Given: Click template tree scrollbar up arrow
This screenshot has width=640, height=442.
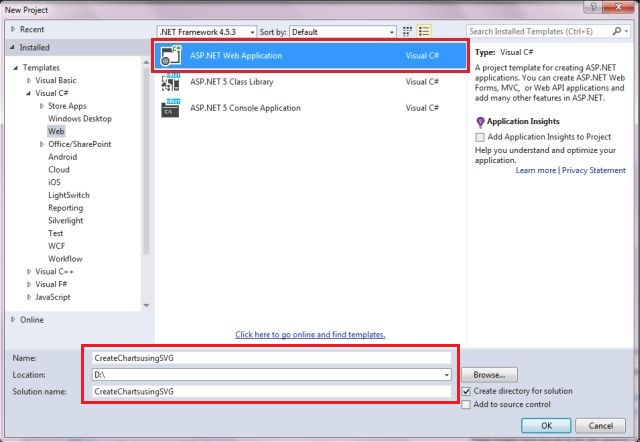Looking at the screenshot, I should (x=146, y=62).
